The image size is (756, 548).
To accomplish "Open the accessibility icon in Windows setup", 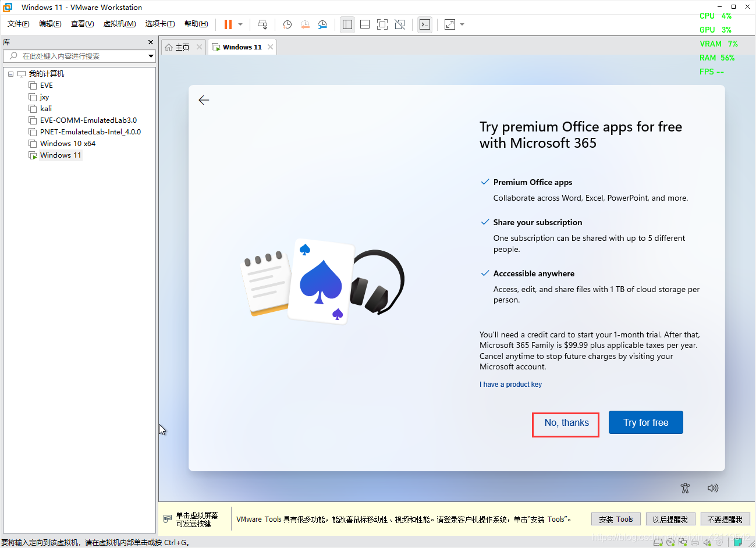I will point(685,488).
